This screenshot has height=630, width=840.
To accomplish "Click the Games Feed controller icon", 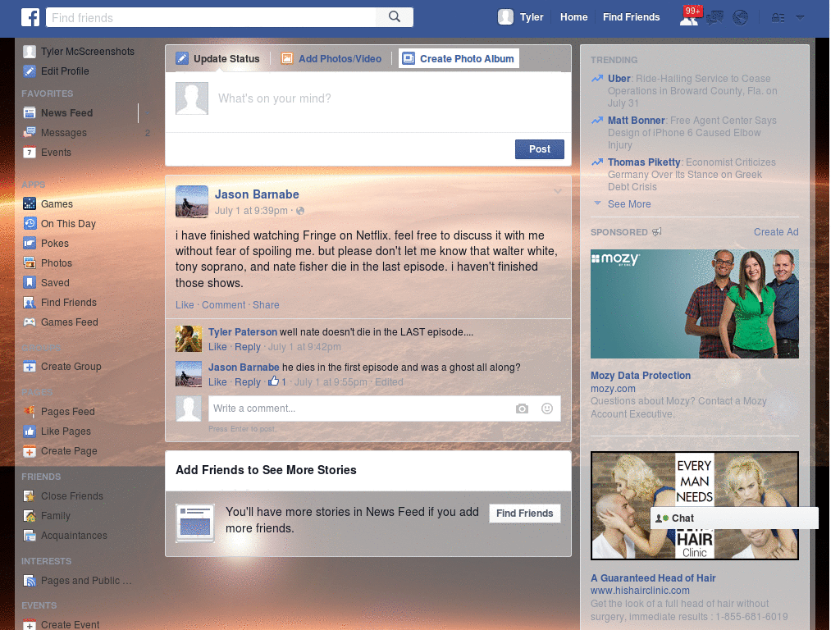I will pyautogui.click(x=30, y=322).
